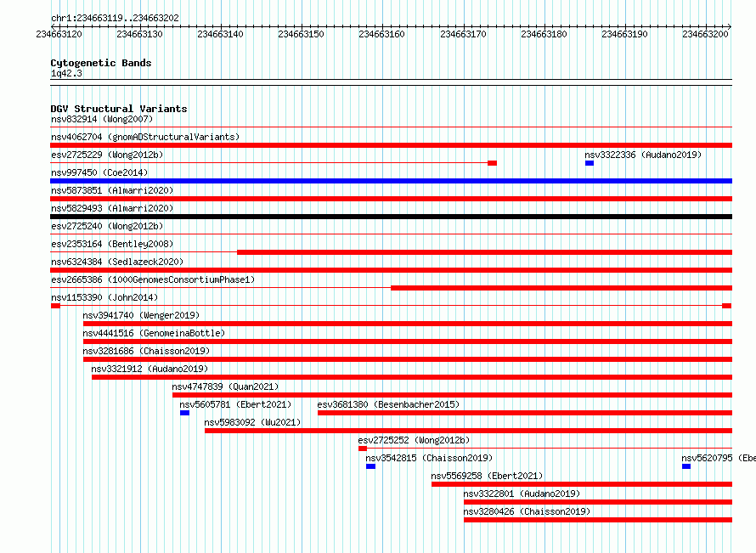Click nsv3280426 (Chaisson2019) label
Viewport: 756px width, 553px height.
527,511
